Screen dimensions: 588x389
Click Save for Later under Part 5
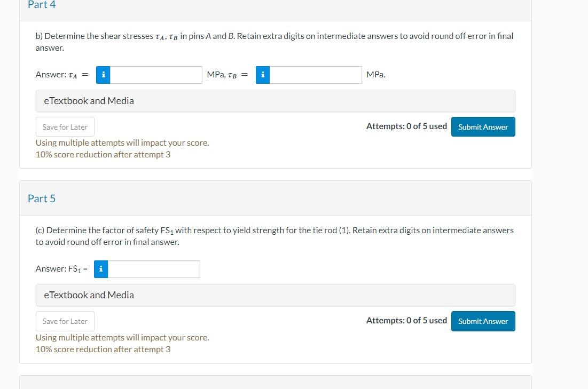[x=65, y=321]
